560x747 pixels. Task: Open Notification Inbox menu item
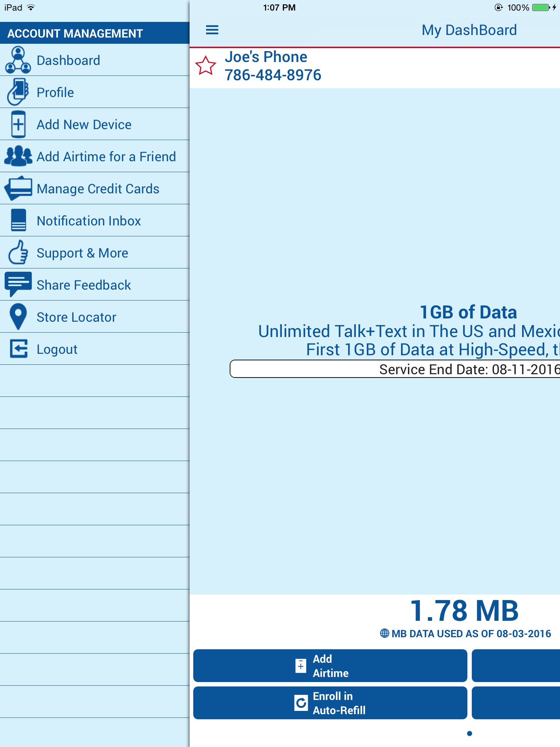click(95, 220)
